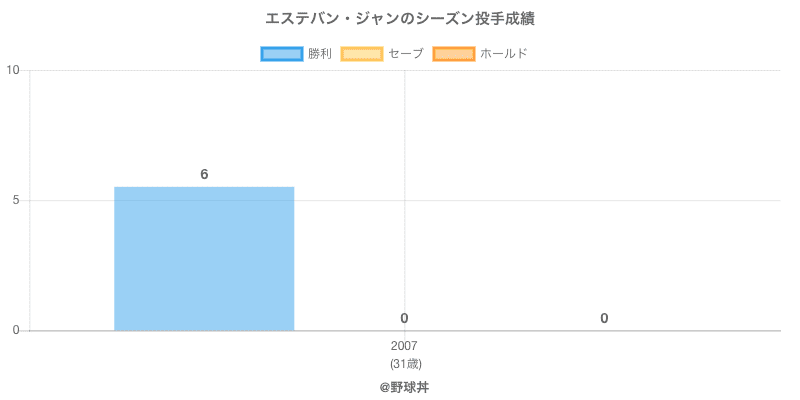Click the blue 勝利 legend swatch
The image size is (800, 400).
coord(281,53)
